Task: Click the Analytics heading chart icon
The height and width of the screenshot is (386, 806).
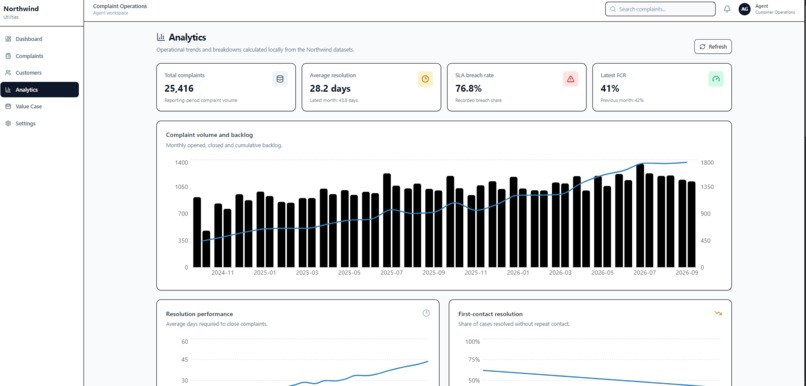Action: (x=161, y=37)
